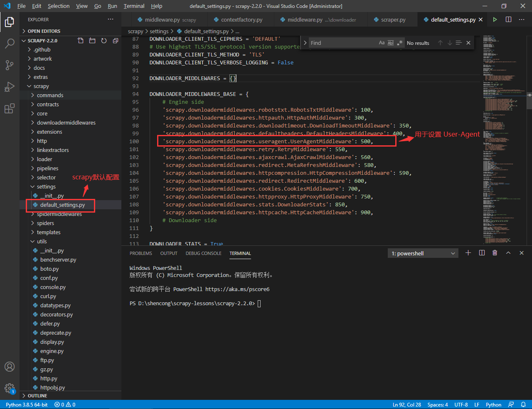Create a new file in SCRAPY-2.2.0
Viewport: 532px width, 409px height.
81,41
